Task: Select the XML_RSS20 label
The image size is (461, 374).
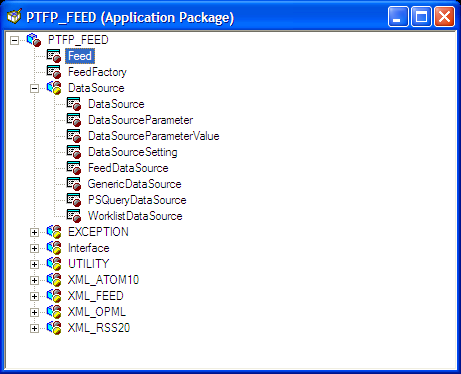Action: [99, 328]
